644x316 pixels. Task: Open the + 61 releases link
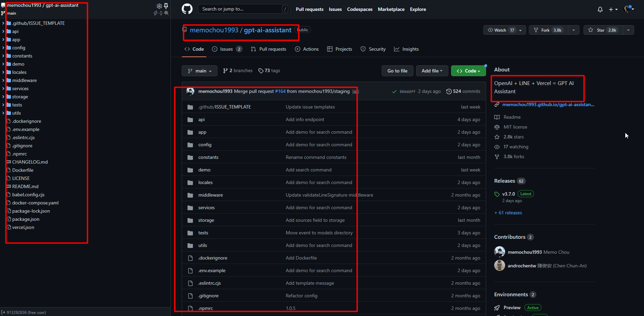(508, 213)
